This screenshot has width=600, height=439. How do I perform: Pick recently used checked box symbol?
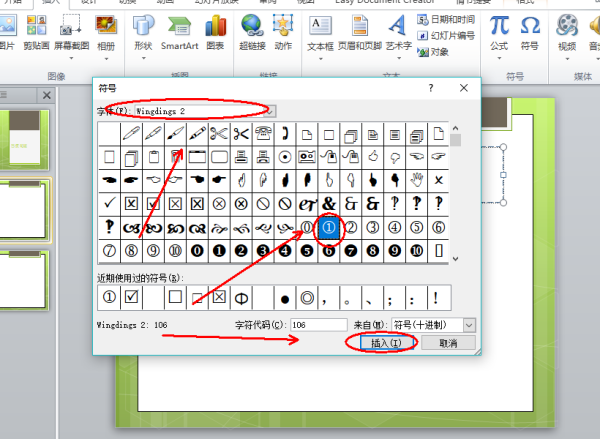[x=131, y=297]
